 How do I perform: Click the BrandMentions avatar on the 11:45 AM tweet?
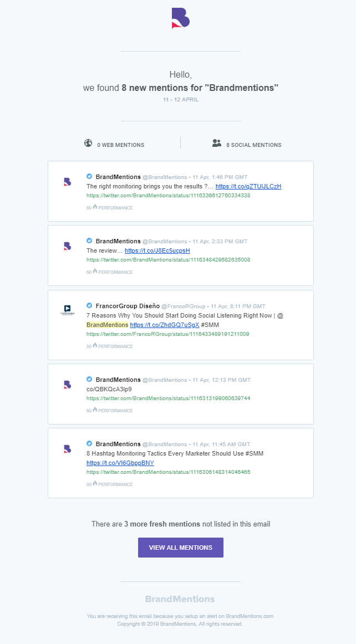click(68, 449)
